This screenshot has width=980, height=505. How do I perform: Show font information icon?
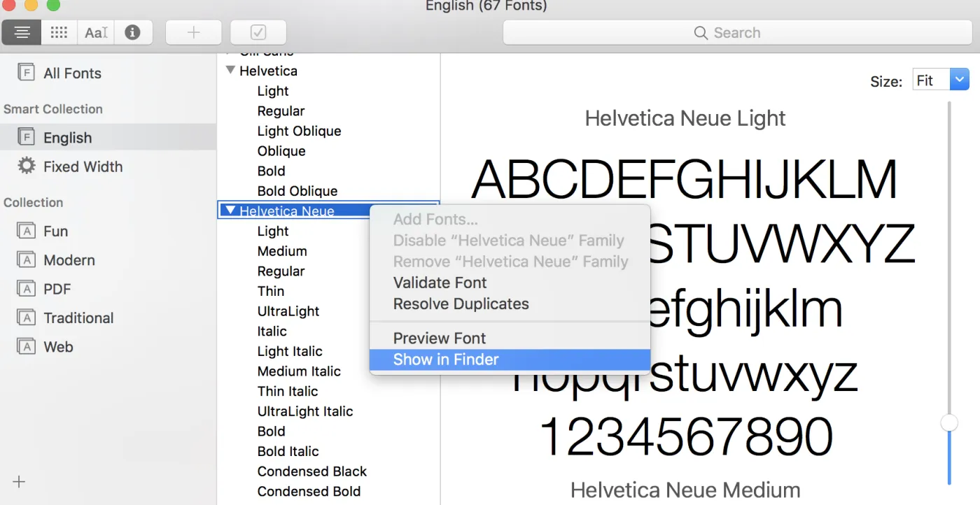(133, 32)
